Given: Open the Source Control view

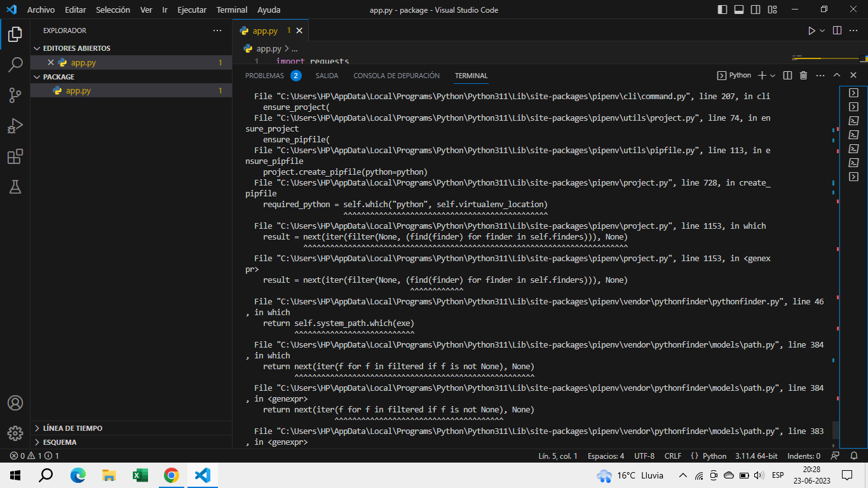Looking at the screenshot, I should (15, 95).
